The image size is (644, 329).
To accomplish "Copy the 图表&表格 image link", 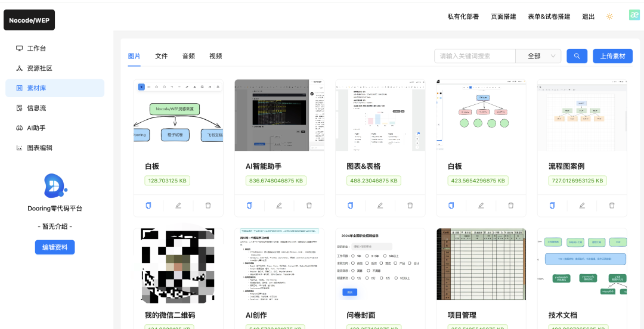I will (x=351, y=205).
